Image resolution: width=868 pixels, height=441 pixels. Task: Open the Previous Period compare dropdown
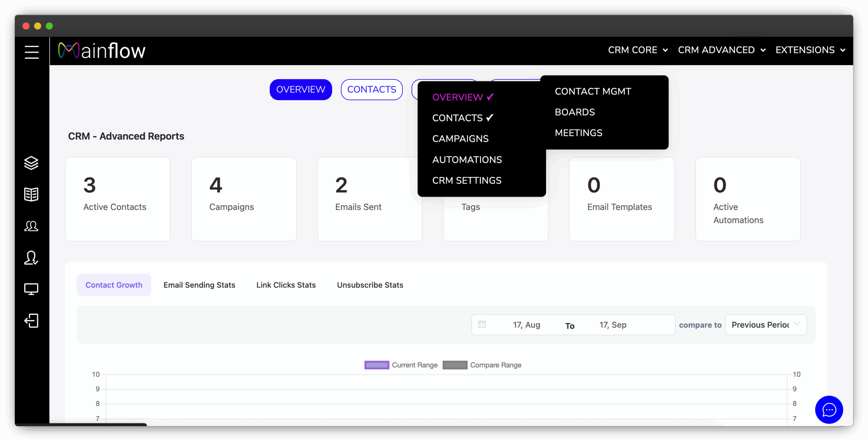coord(766,325)
